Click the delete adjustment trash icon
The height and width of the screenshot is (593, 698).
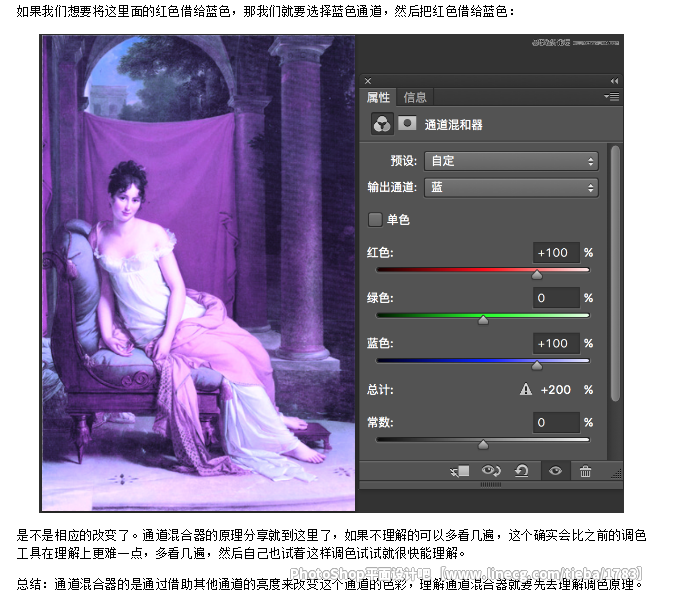pyautogui.click(x=585, y=471)
